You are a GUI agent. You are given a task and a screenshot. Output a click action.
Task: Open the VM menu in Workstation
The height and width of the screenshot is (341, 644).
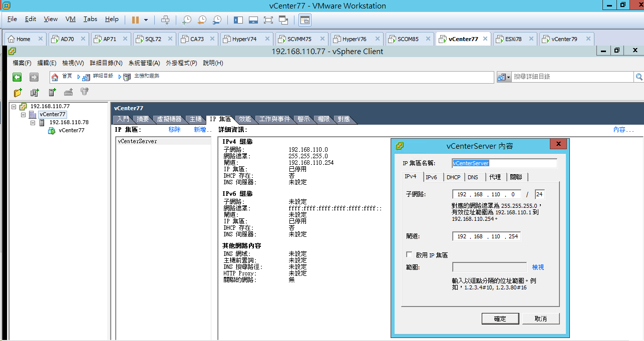(x=71, y=19)
